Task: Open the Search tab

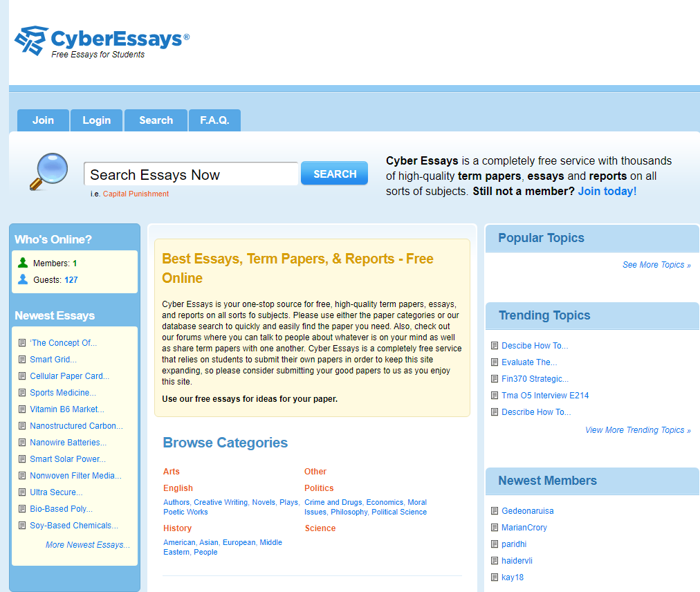Action: 156,120
